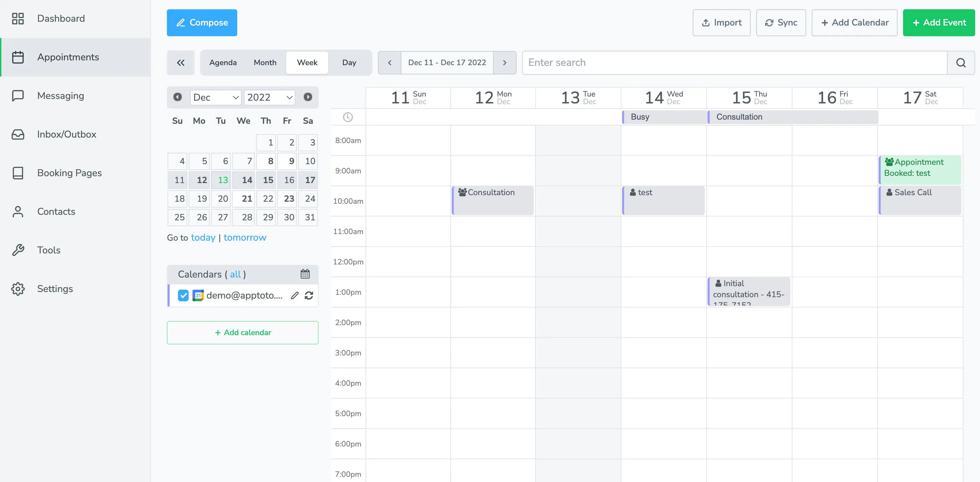Navigate to Booking Pages
980x482 pixels.
69,173
